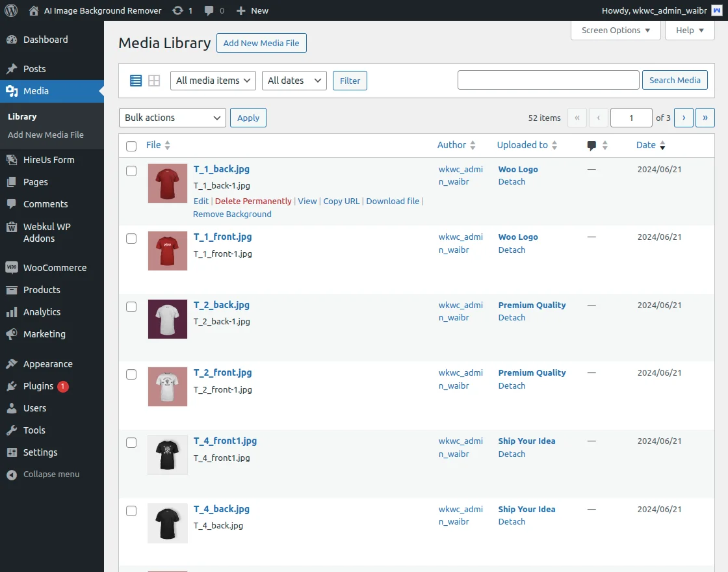Expand the All dates dropdown

(294, 81)
